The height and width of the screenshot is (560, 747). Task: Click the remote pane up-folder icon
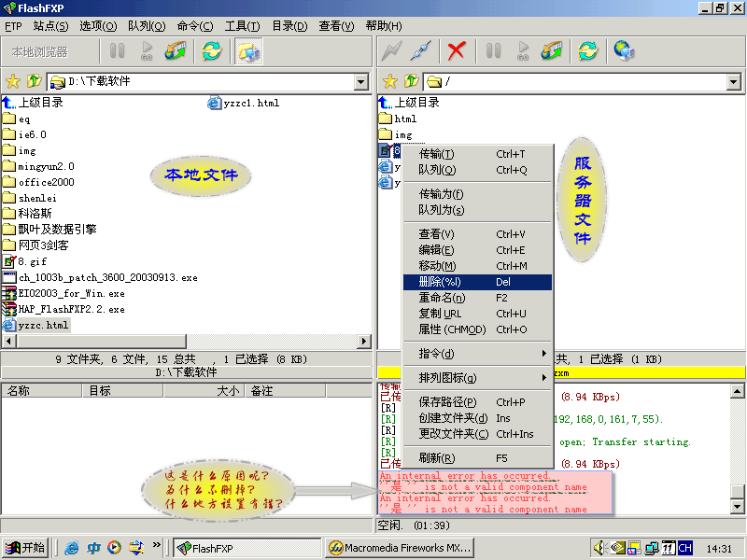coord(411,81)
